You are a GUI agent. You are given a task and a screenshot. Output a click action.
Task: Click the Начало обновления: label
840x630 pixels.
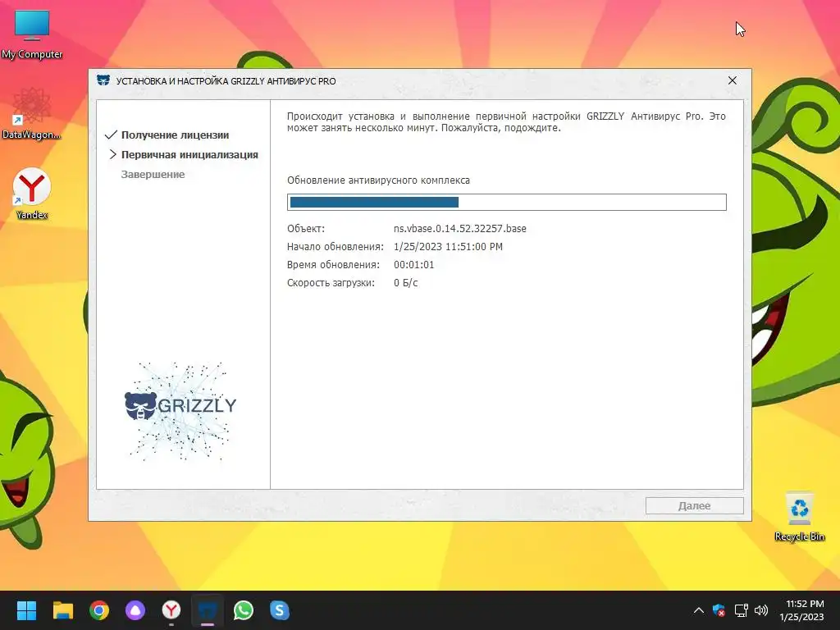(336, 247)
